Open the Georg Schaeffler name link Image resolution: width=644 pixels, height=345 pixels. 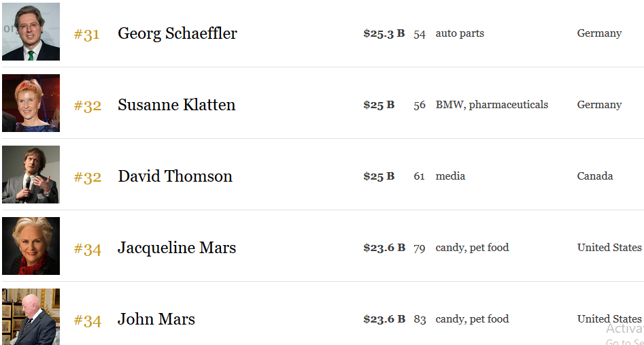click(177, 33)
